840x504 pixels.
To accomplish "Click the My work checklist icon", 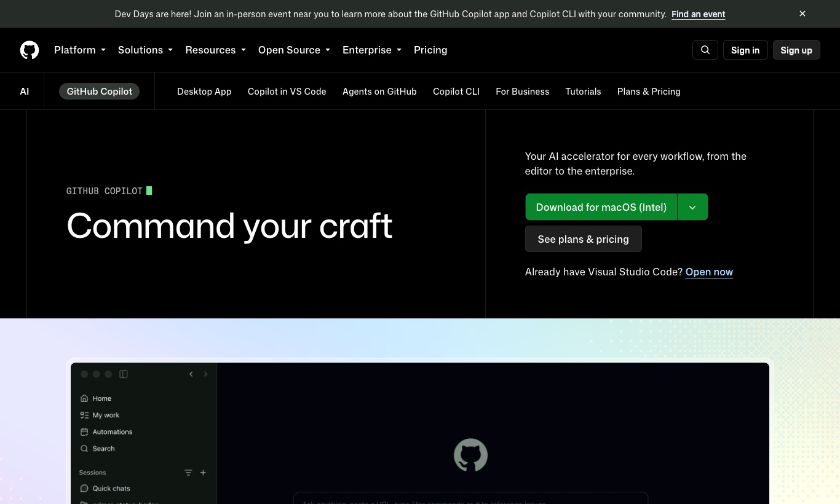I will pos(84,415).
